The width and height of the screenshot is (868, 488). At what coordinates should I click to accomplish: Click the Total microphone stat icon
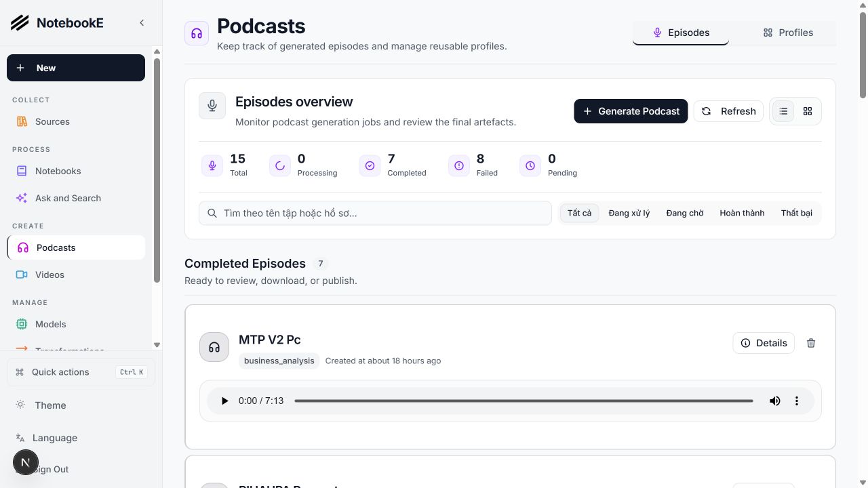212,165
